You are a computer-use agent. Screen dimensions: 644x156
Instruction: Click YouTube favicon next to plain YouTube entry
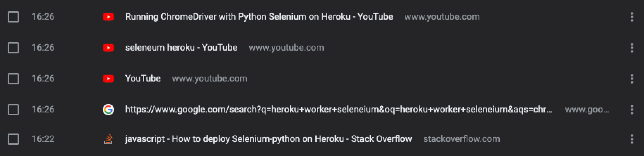[x=108, y=79]
